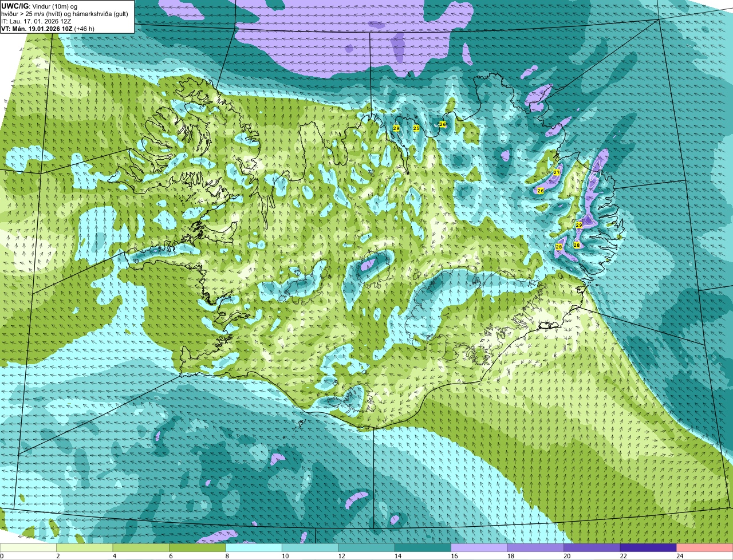733x560 pixels.
Task: Click the 0–2 m/s pale yellow legend swatch
Action: coord(28,547)
